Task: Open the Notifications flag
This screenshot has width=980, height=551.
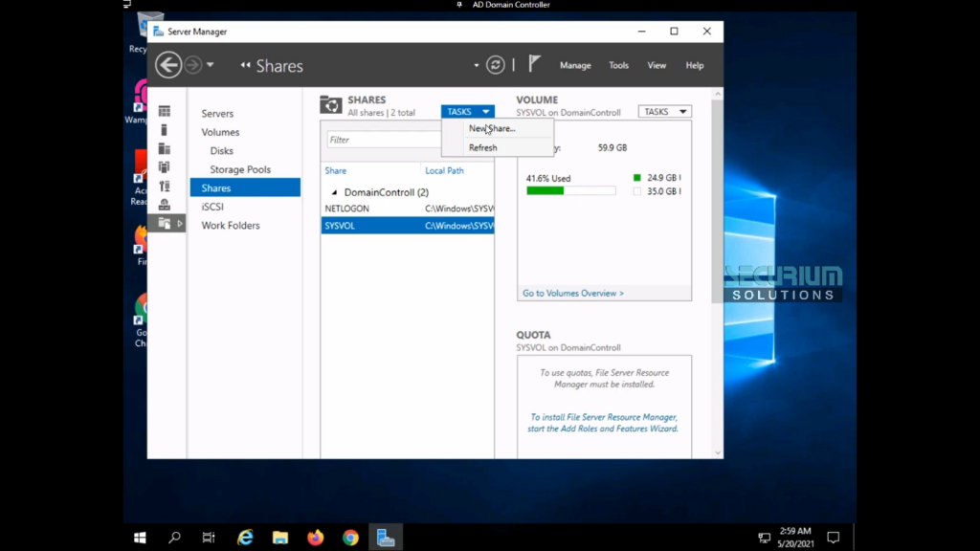Action: point(534,64)
